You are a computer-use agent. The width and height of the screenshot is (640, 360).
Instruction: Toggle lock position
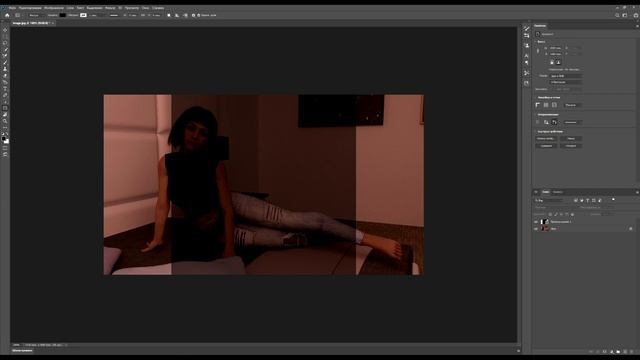point(561,214)
